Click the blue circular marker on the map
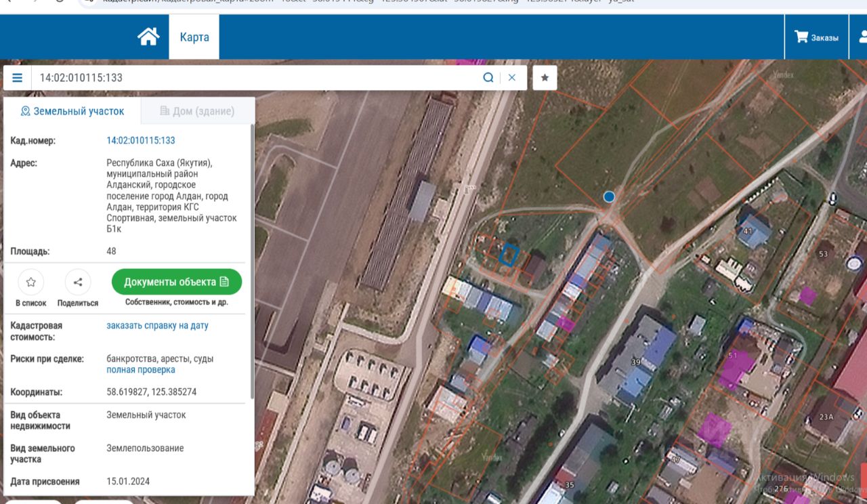 [609, 196]
